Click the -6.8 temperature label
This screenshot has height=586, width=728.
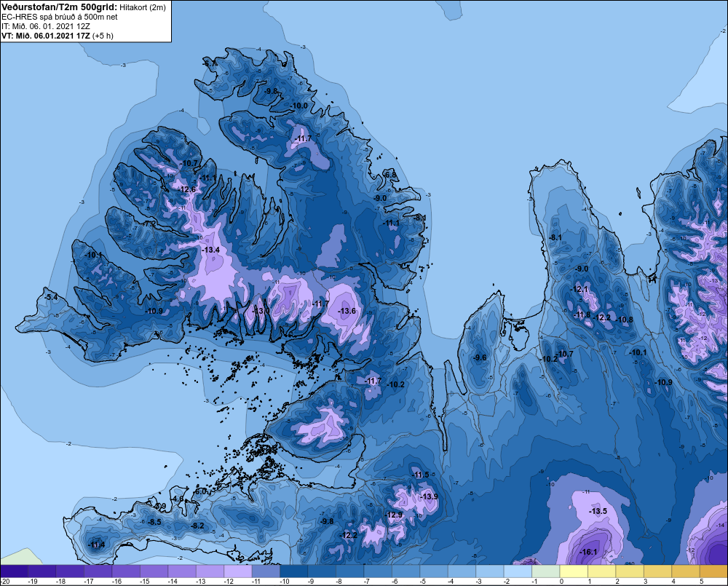point(390,175)
